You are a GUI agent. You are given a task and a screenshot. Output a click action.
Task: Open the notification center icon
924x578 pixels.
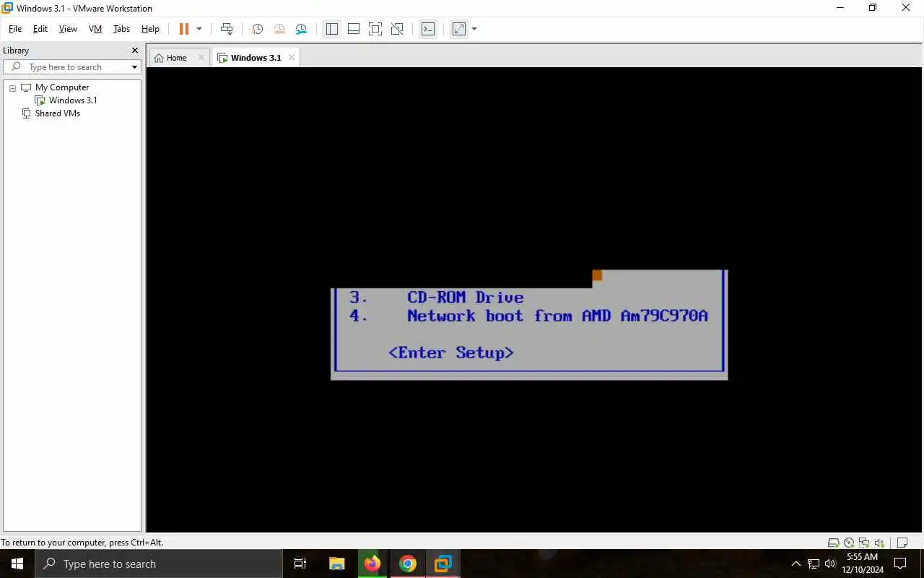coord(901,564)
